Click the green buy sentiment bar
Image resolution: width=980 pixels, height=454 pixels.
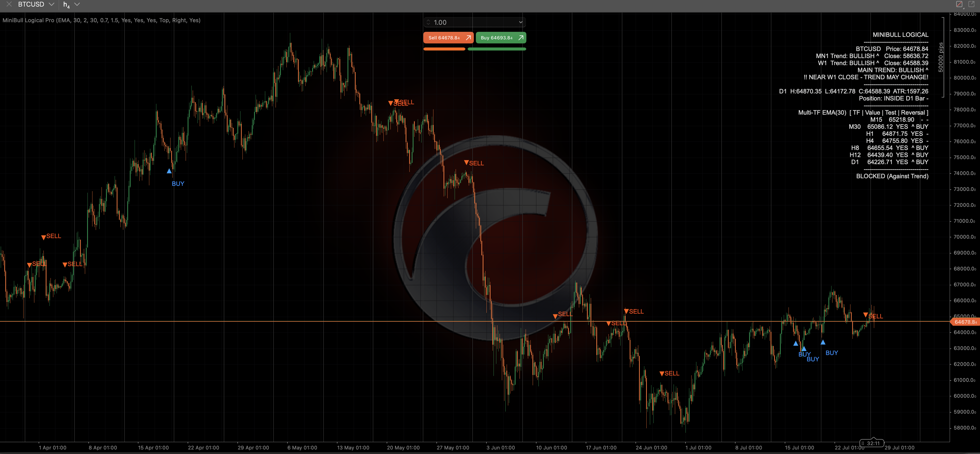tap(497, 49)
